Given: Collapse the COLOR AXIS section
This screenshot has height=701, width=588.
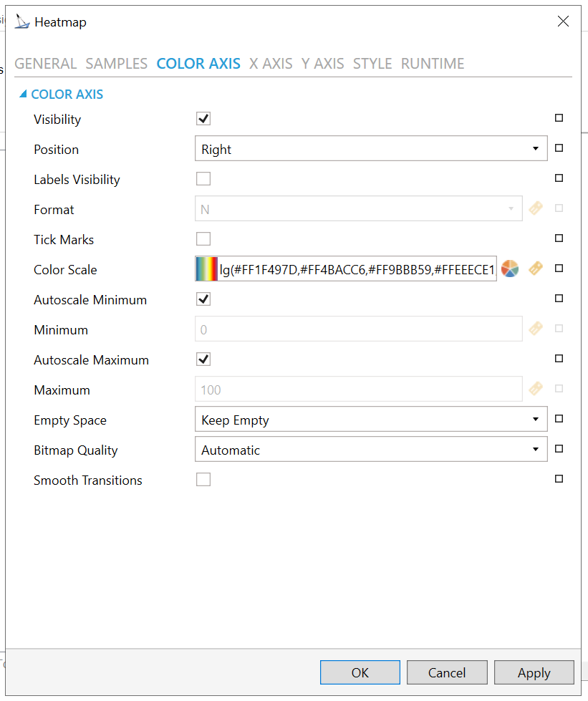Looking at the screenshot, I should pos(24,94).
